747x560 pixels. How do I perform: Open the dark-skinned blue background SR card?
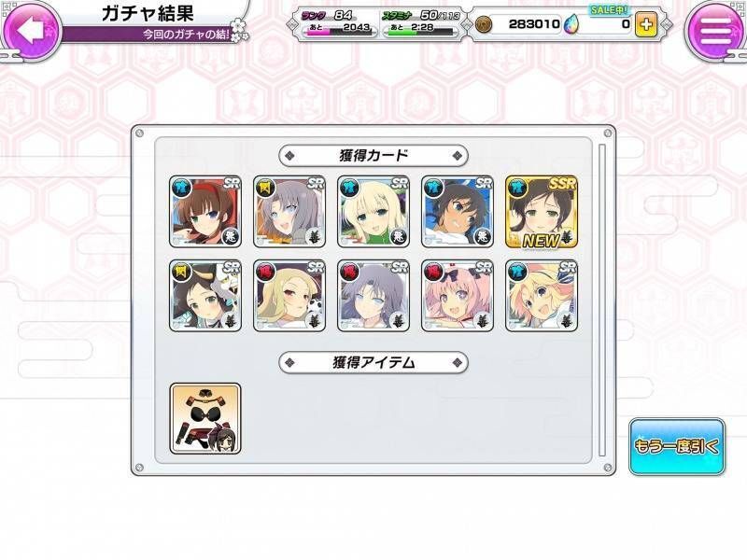[458, 212]
